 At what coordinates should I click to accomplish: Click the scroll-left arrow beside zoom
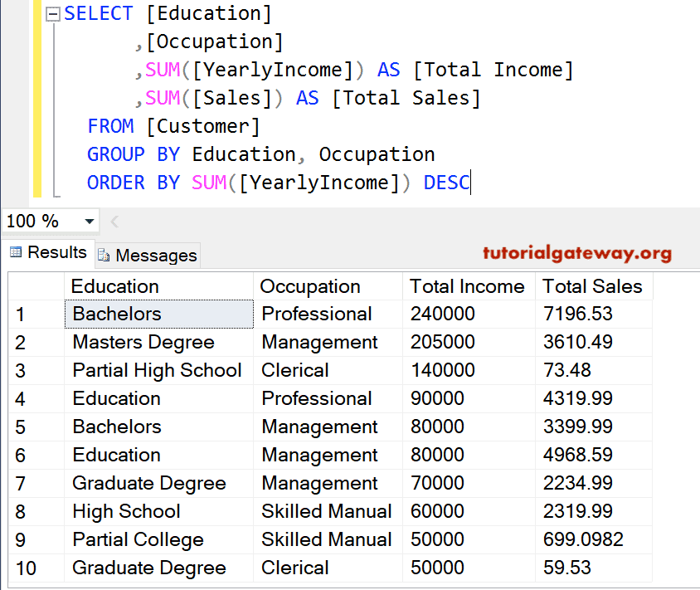(114, 222)
